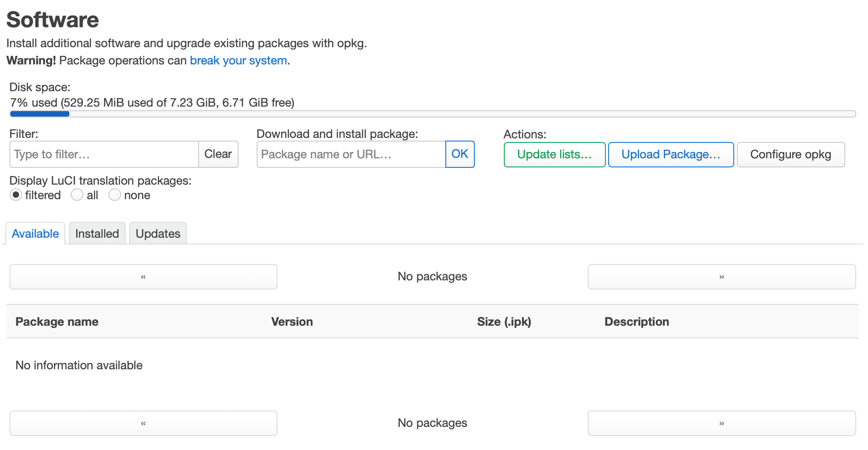Switch to the Available tab

pyautogui.click(x=35, y=234)
